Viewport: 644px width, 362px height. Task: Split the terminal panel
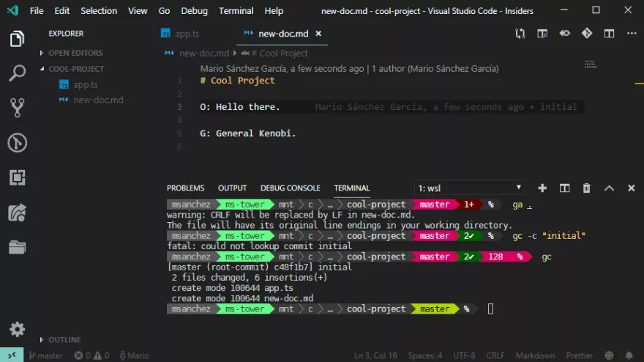564,188
